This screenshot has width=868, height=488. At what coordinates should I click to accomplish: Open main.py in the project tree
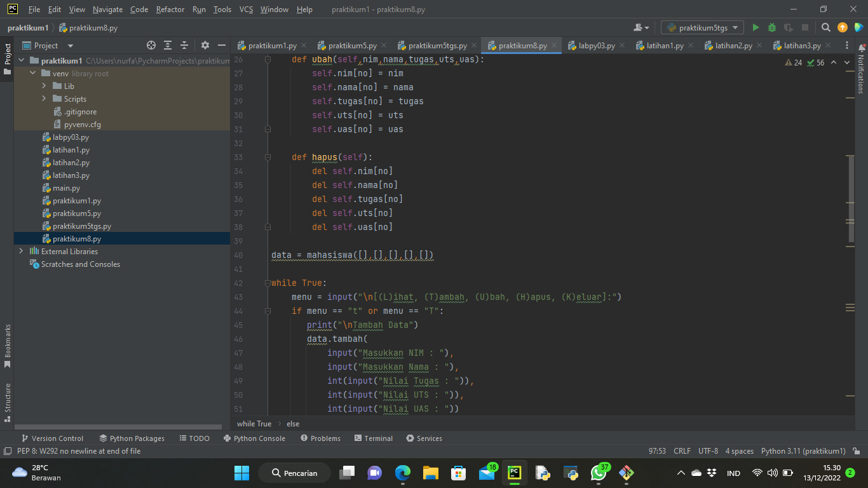click(x=66, y=188)
